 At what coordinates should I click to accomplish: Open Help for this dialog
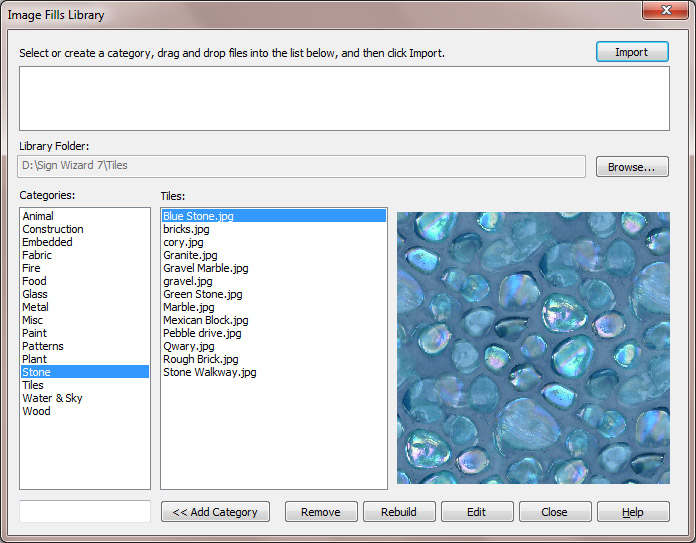633,511
